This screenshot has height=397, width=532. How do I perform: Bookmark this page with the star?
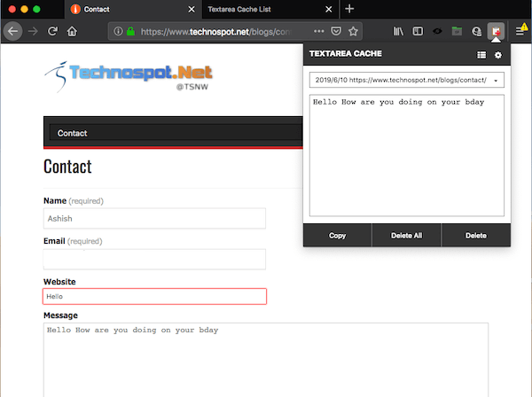coord(353,31)
